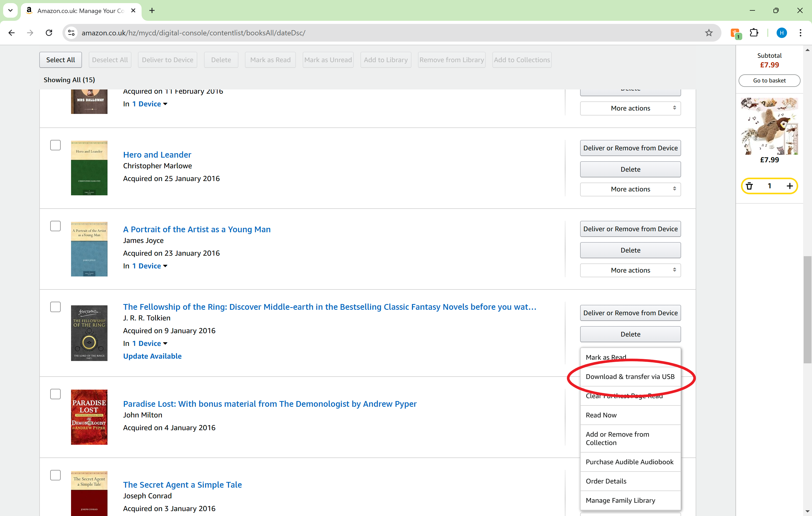
Task: View site information icon in address bar
Action: (x=71, y=33)
